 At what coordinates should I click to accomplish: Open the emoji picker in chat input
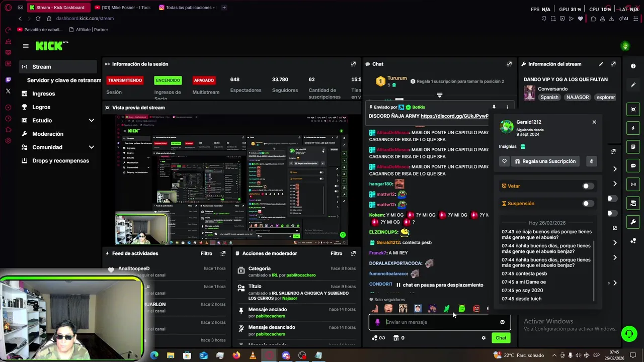(x=502, y=322)
